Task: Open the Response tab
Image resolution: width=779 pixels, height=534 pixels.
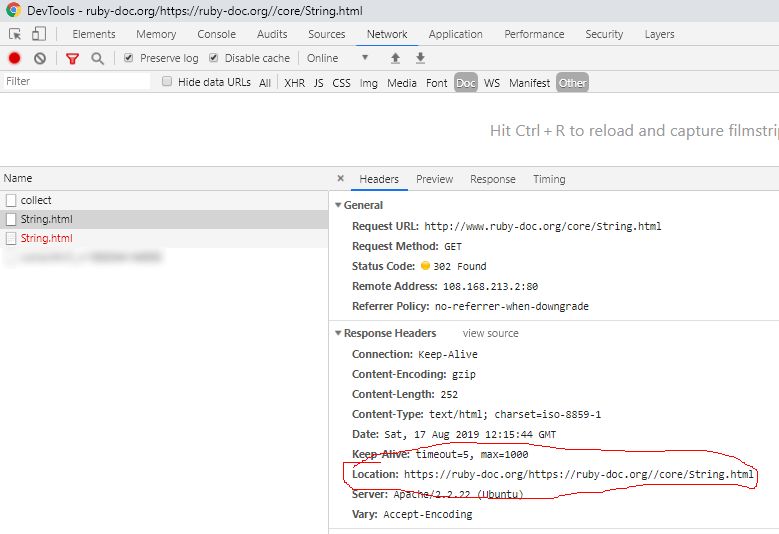Action: coord(492,179)
